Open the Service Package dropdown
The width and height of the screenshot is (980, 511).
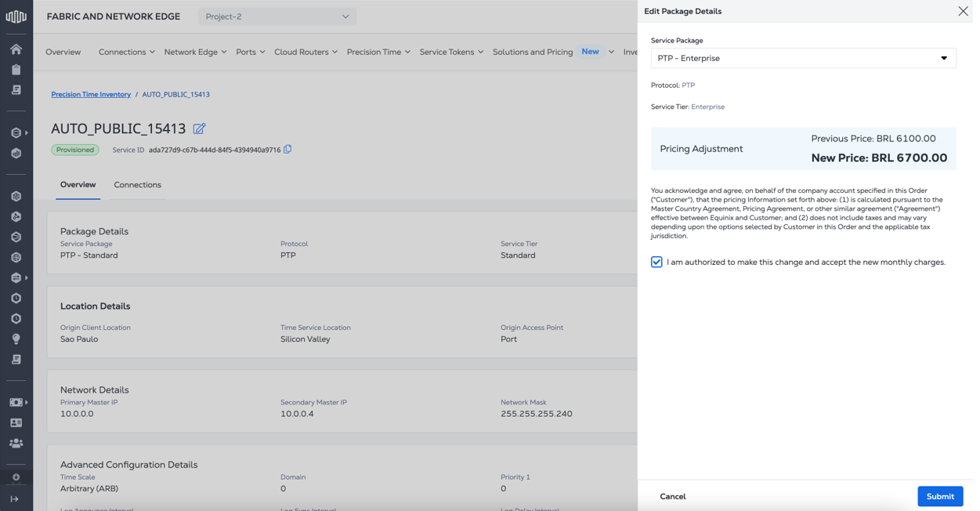pos(803,58)
